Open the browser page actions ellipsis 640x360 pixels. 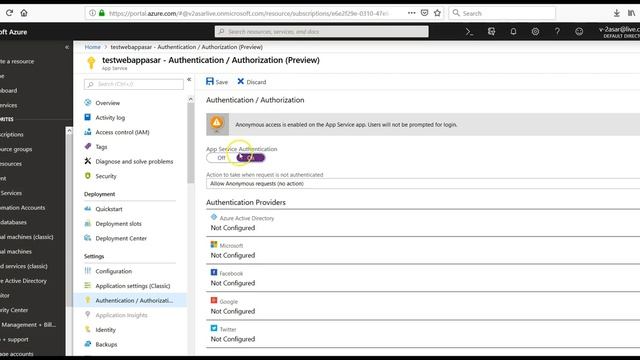[411, 13]
